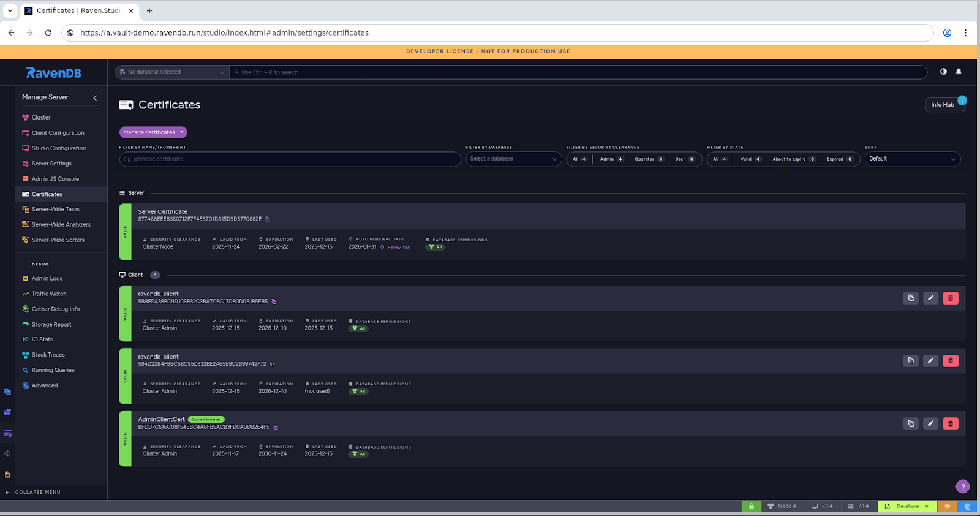980x516 pixels.
Task: Filter certificates by Operator clearance
Action: tap(649, 159)
